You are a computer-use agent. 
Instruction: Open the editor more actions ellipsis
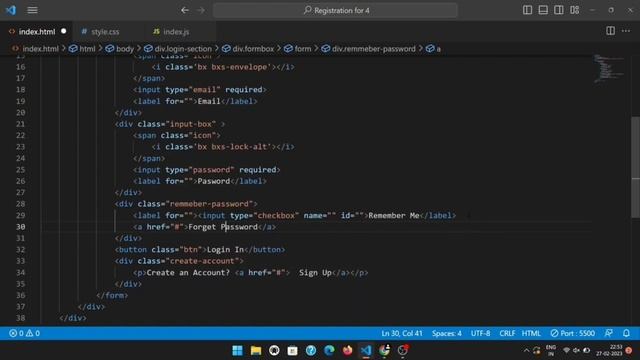[x=626, y=31]
